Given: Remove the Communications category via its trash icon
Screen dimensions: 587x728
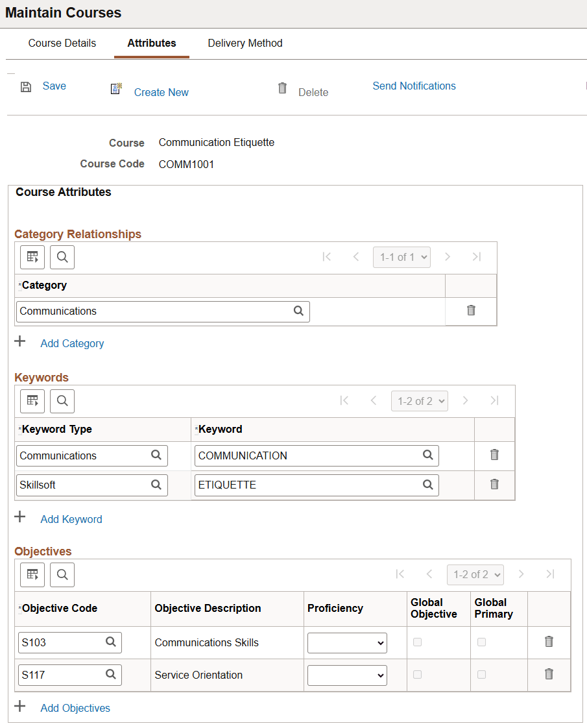Looking at the screenshot, I should (x=470, y=311).
